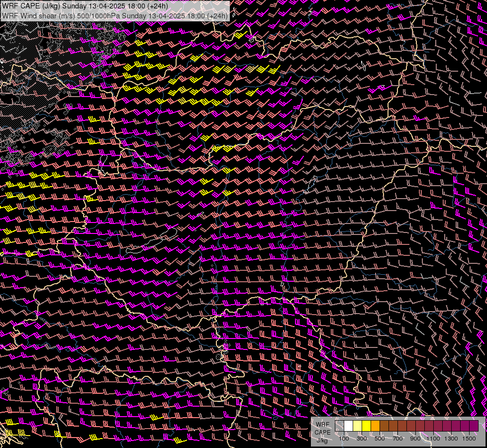
Task: Click the '1300' legend value label
Action: [x=451, y=439]
